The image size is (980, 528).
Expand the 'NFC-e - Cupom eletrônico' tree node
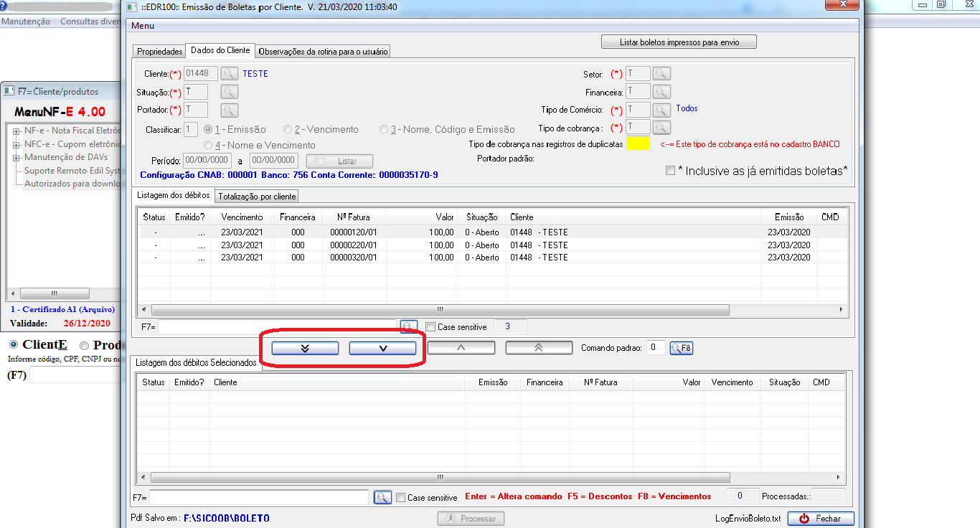16,144
